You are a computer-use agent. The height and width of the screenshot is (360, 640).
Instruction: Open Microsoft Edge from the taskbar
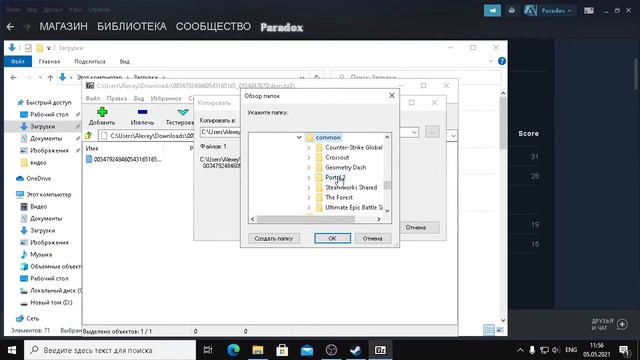click(233, 350)
